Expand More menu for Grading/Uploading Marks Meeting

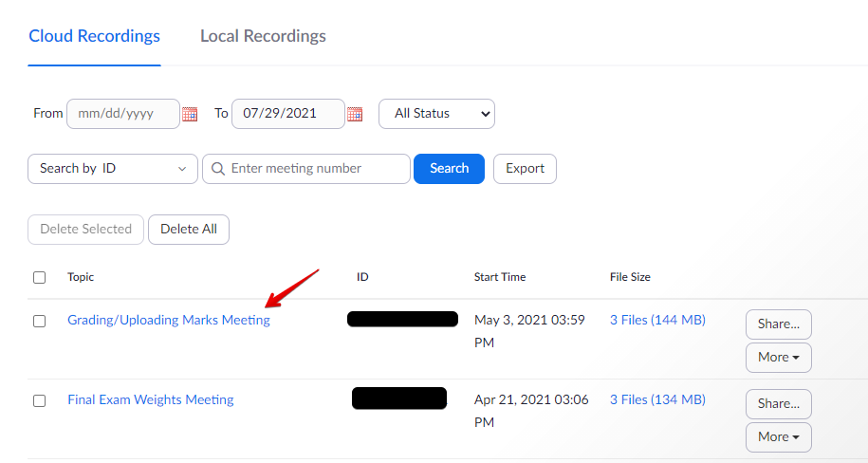778,357
